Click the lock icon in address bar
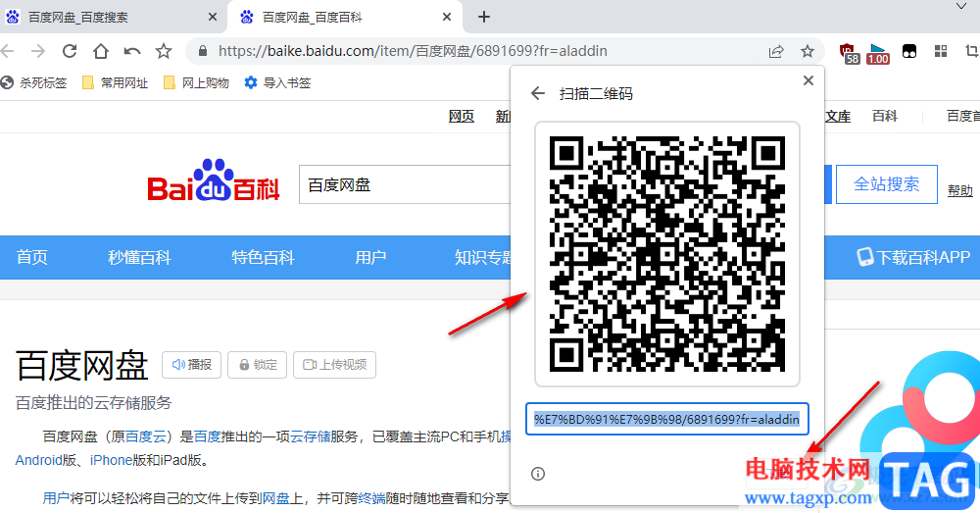980x513 pixels. [203, 51]
